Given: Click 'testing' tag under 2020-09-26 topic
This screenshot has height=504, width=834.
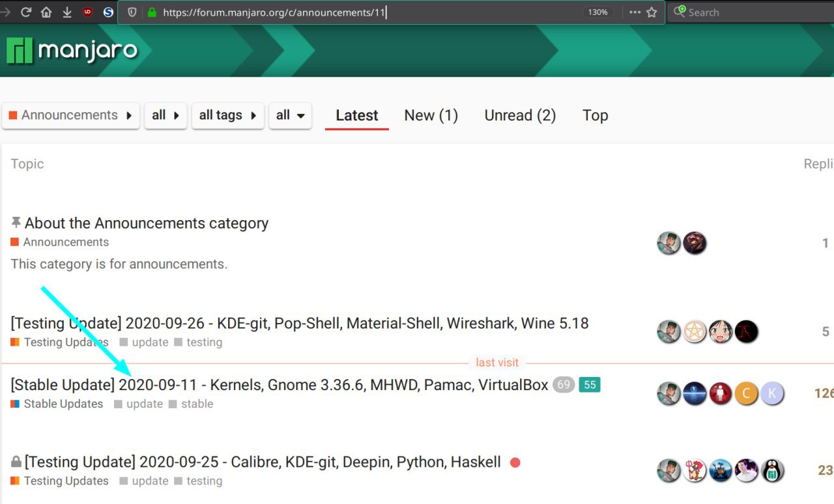Looking at the screenshot, I should (x=198, y=343).
